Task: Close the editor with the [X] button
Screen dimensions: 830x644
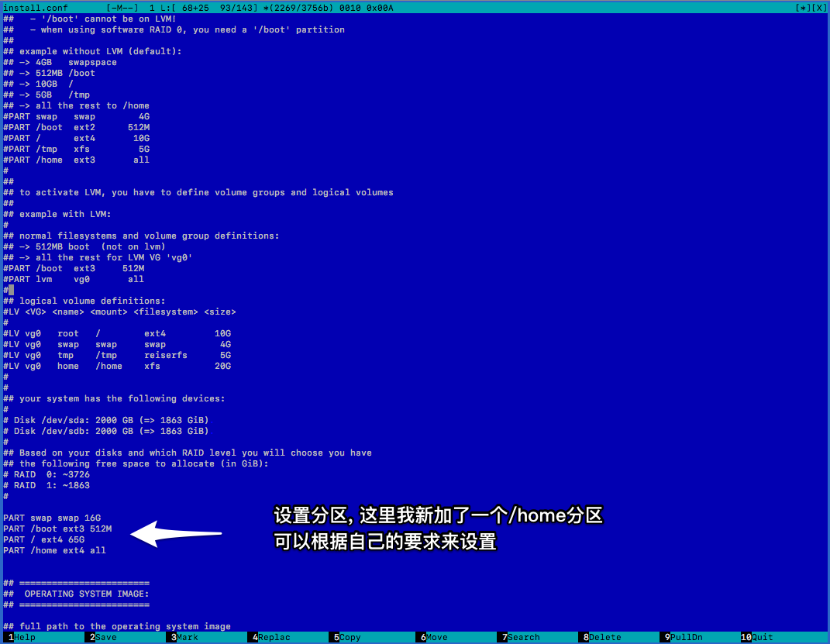Action: point(818,7)
